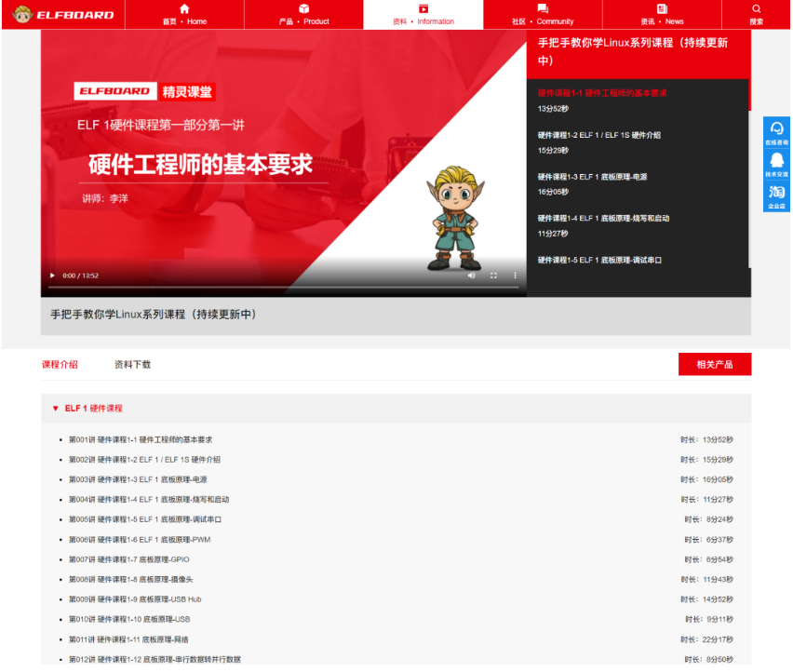The height and width of the screenshot is (672, 793).
Task: Expand the 社区 Community navigation menu
Action: click(x=543, y=15)
